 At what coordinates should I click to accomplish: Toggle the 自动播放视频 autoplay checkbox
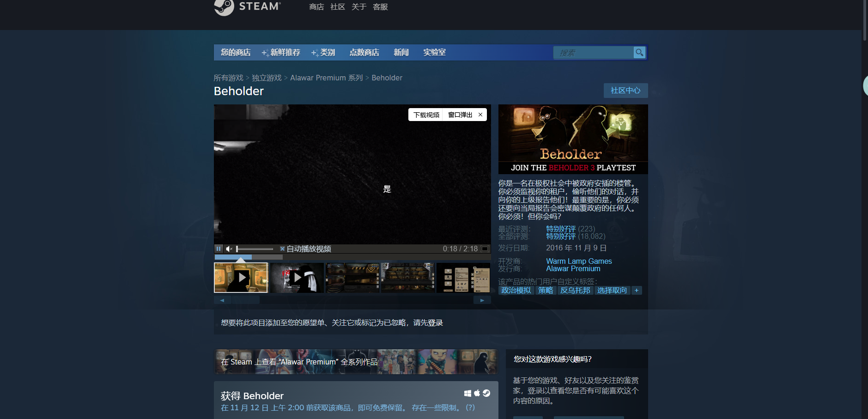point(282,249)
